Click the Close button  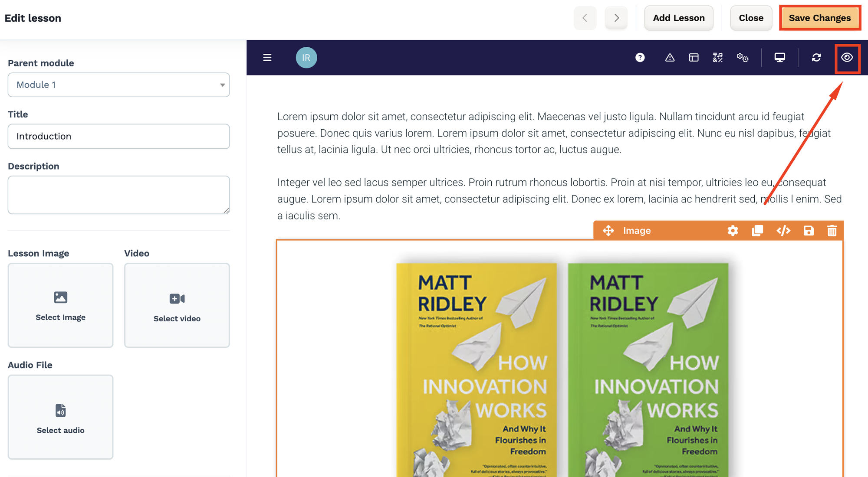[x=751, y=18]
